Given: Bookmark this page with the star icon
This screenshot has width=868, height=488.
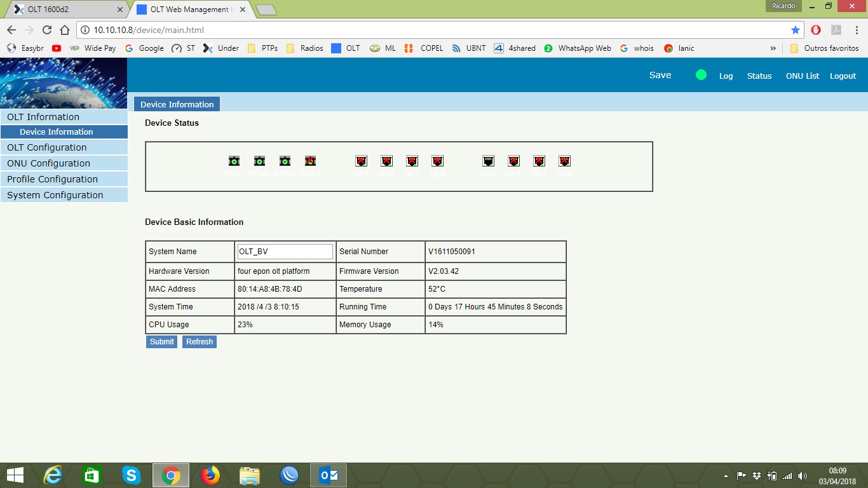Looking at the screenshot, I should point(796,30).
